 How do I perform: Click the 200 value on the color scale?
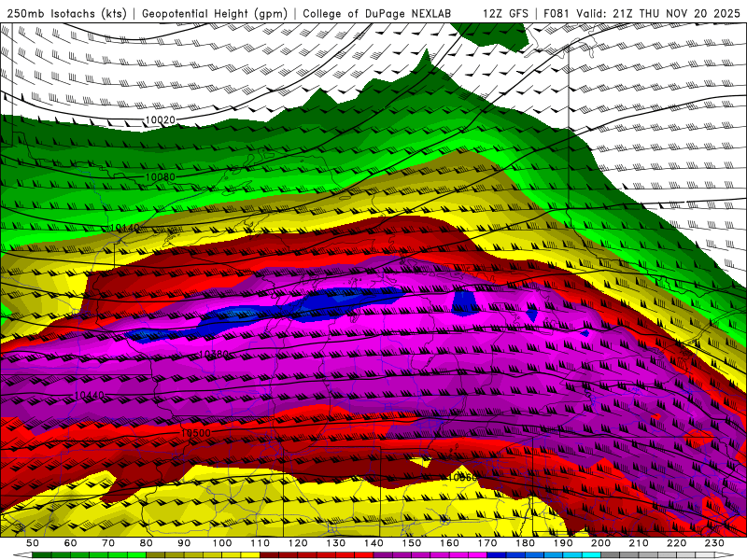click(x=600, y=543)
